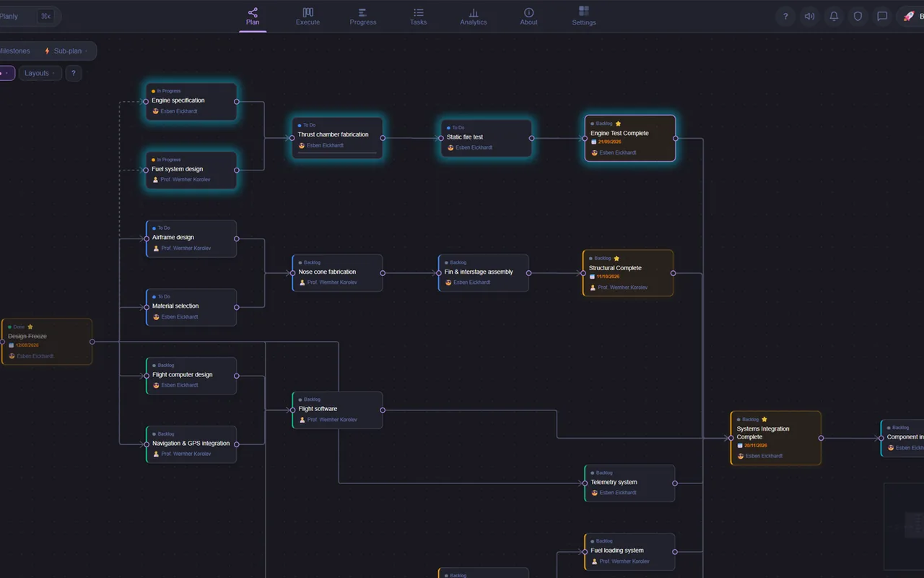Click the In Progress status on Engine specification
Image resolution: width=924 pixels, height=578 pixels.
pos(169,91)
